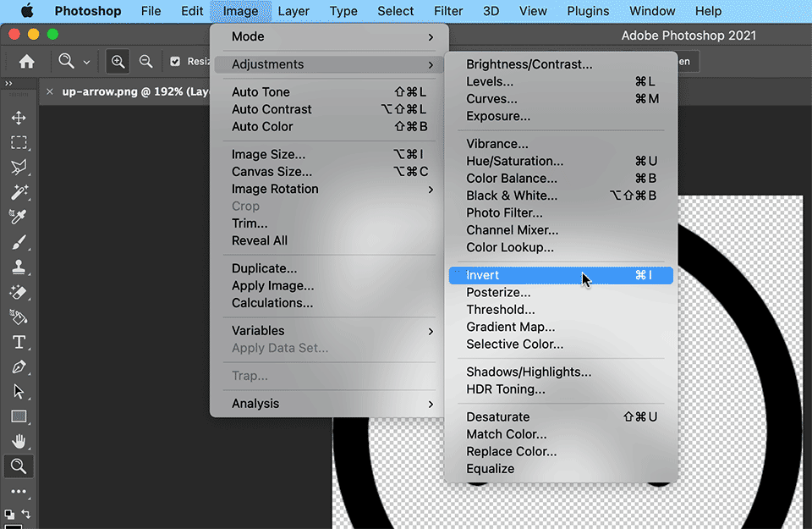Select the Rectangle shape tool
812x529 pixels.
19,416
